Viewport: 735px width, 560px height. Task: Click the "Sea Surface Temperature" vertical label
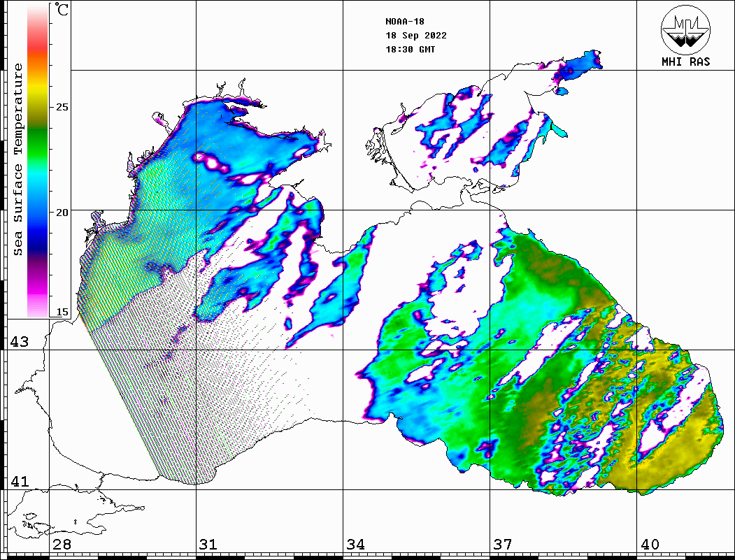click(17, 160)
